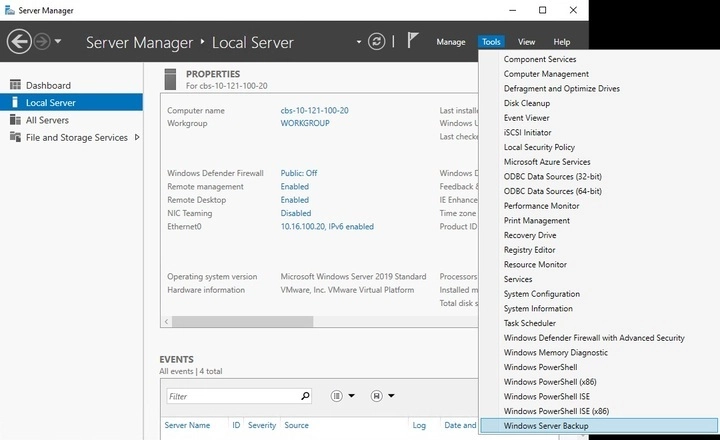The width and height of the screenshot is (720, 440).
Task: Click the back navigation arrow
Action: point(19,42)
